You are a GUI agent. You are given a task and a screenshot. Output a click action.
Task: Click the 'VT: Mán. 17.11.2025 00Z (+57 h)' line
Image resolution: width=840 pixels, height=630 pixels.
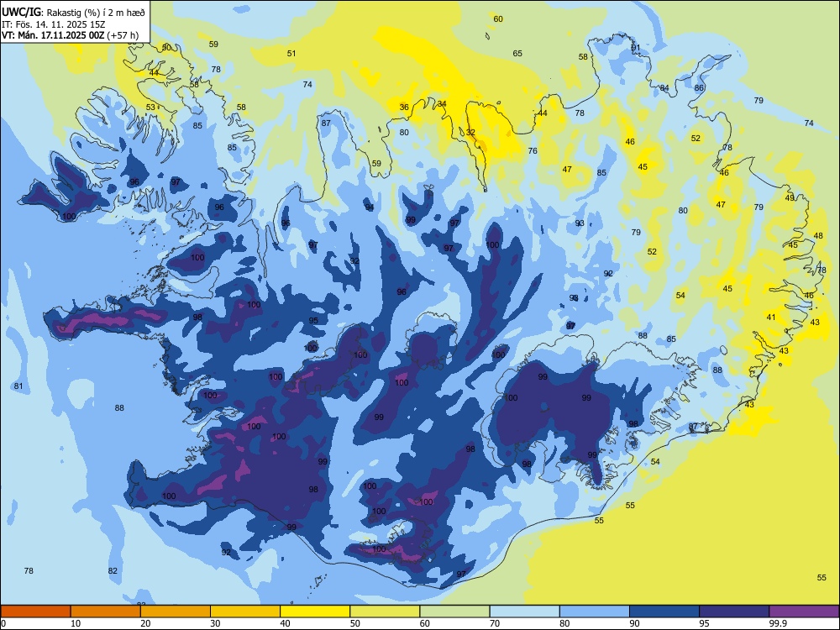point(71,35)
